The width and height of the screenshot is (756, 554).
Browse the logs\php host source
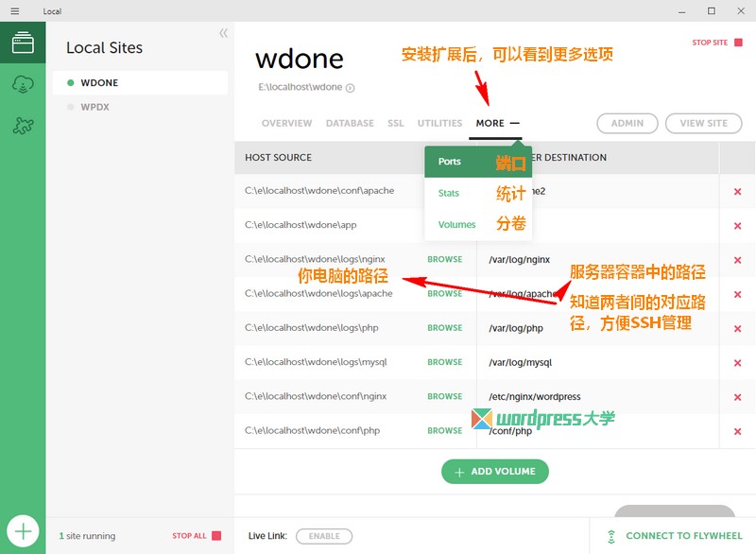tap(444, 328)
